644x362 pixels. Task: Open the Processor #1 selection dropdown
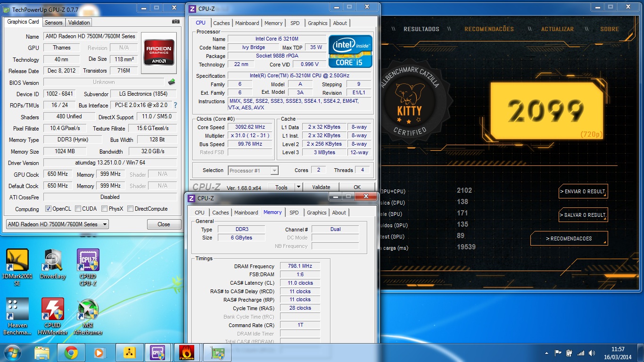tap(253, 171)
